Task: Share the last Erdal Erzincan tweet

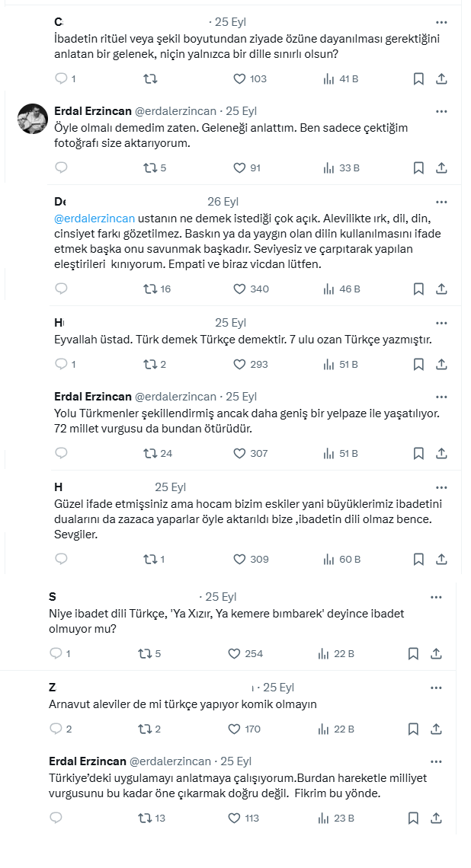Action: 437,818
